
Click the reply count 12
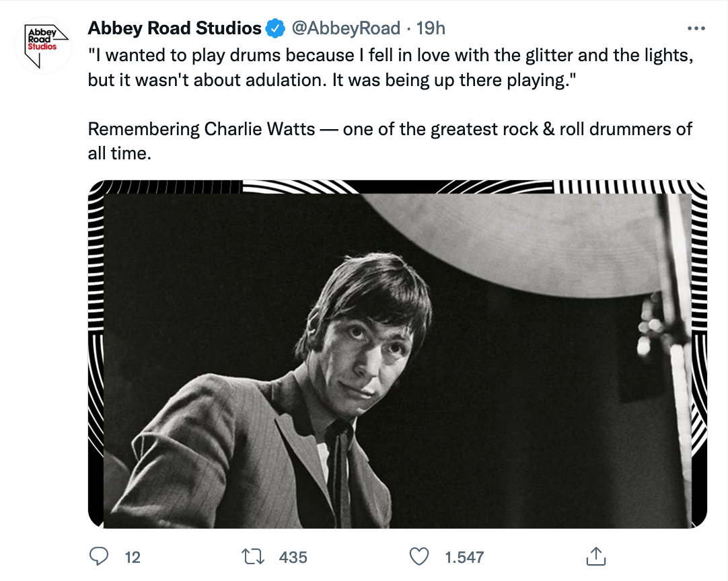tap(133, 557)
